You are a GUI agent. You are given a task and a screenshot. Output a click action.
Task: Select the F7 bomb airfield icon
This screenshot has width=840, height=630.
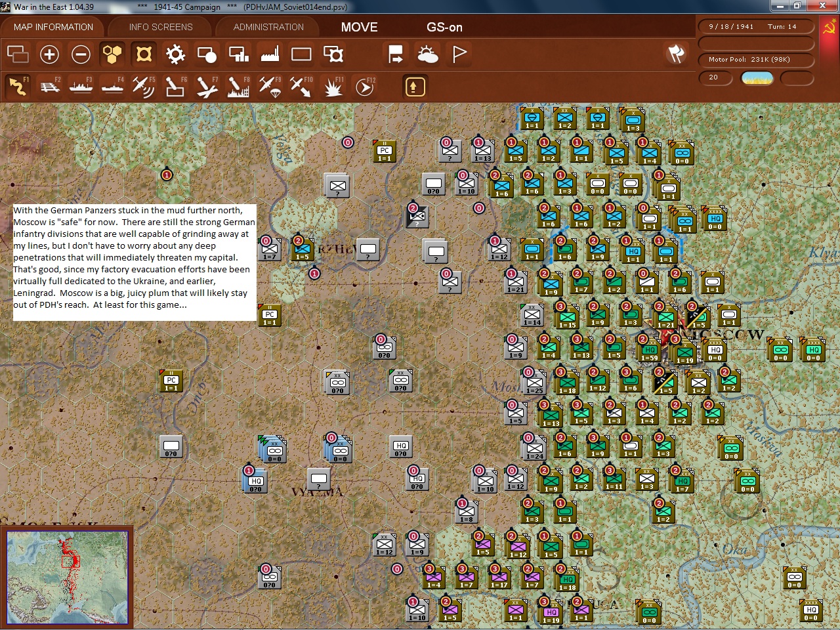point(207,87)
